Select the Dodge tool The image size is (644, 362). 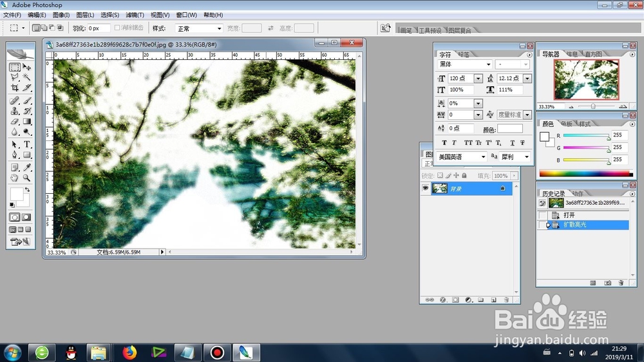click(26, 132)
